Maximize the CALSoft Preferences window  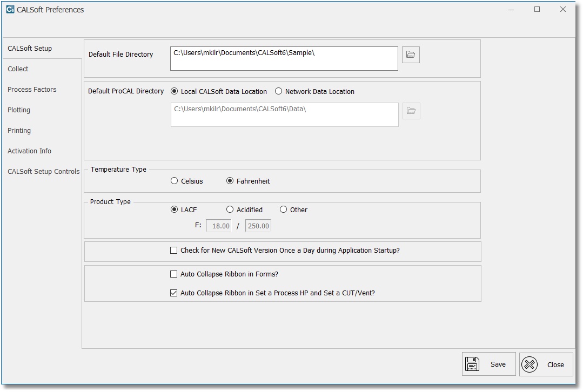point(537,10)
